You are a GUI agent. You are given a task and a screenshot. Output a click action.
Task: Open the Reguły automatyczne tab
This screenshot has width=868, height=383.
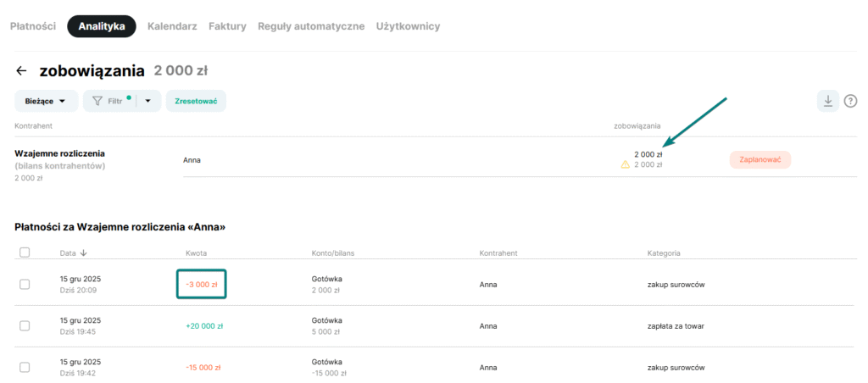[311, 26]
